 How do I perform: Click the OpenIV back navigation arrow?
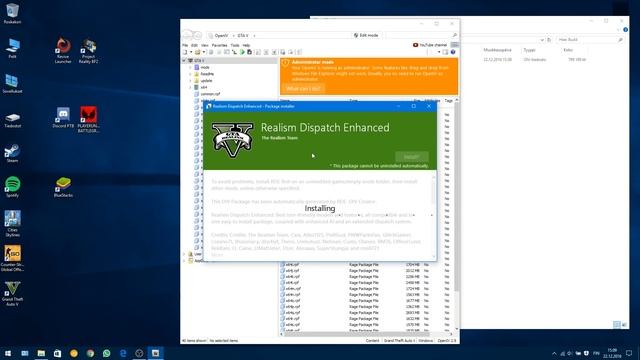[188, 35]
